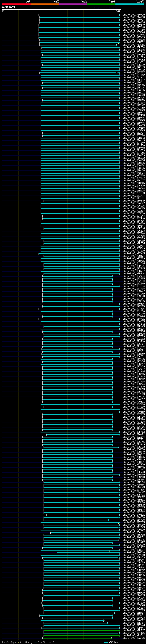Select label UniRef100_O64416
Screen dimensions: 146x644
tap(133, 633)
